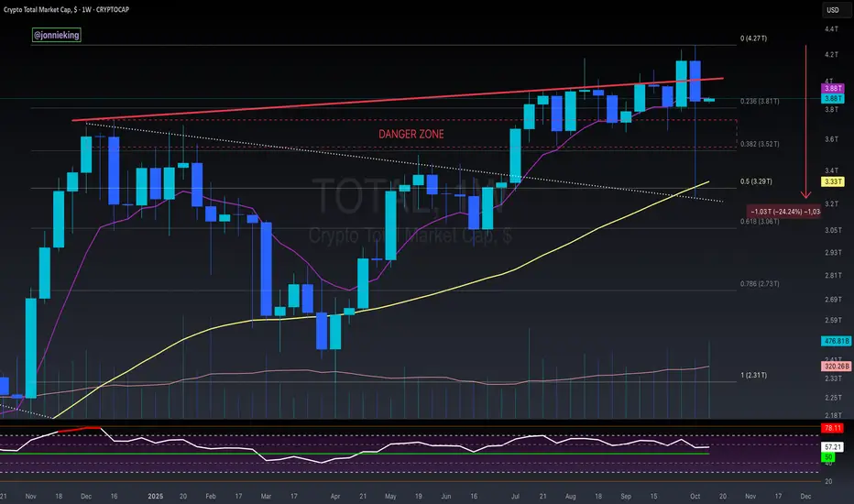Click the cyan 3.88T last price tag
Image resolution: width=854 pixels, height=504 pixels.
pyautogui.click(x=833, y=99)
